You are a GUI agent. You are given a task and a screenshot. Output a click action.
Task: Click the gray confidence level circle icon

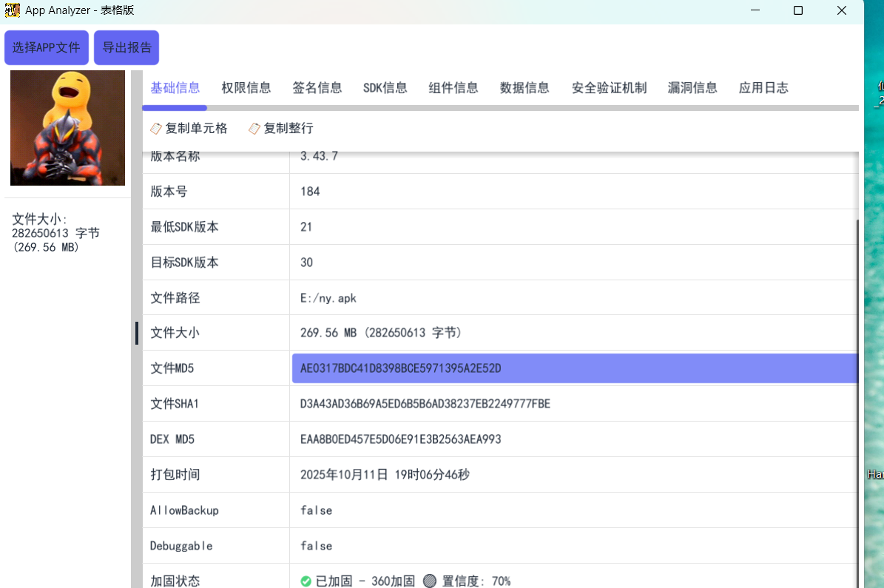click(x=430, y=581)
